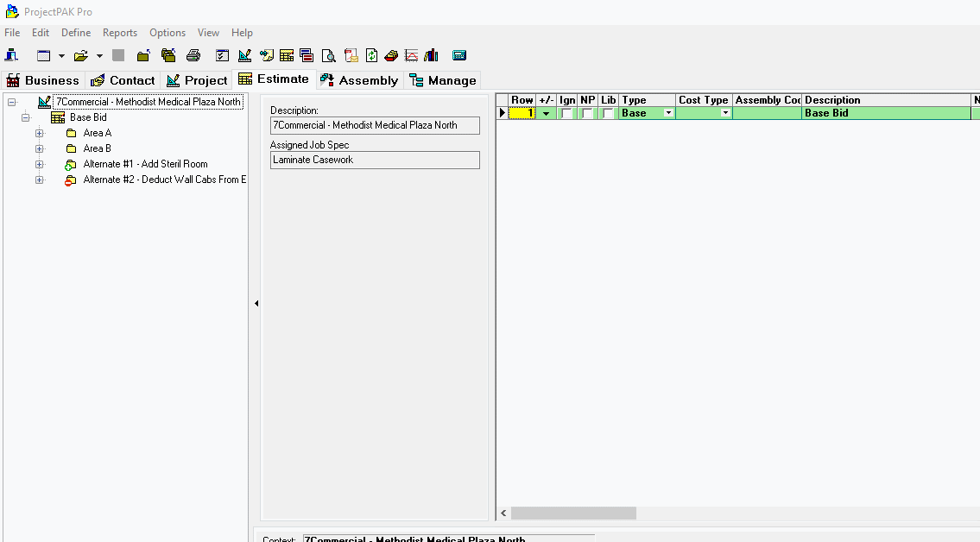Open the Reports menu
This screenshot has width=980, height=542.
point(120,33)
